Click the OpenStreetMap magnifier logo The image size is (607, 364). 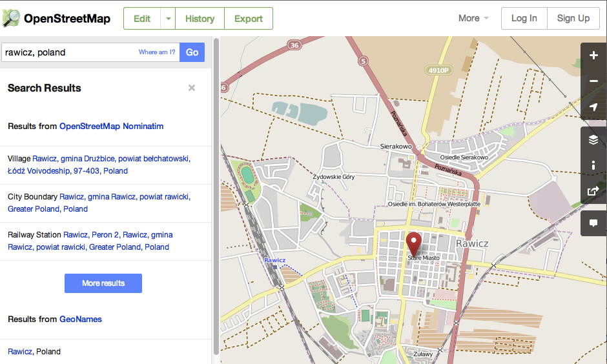11,18
